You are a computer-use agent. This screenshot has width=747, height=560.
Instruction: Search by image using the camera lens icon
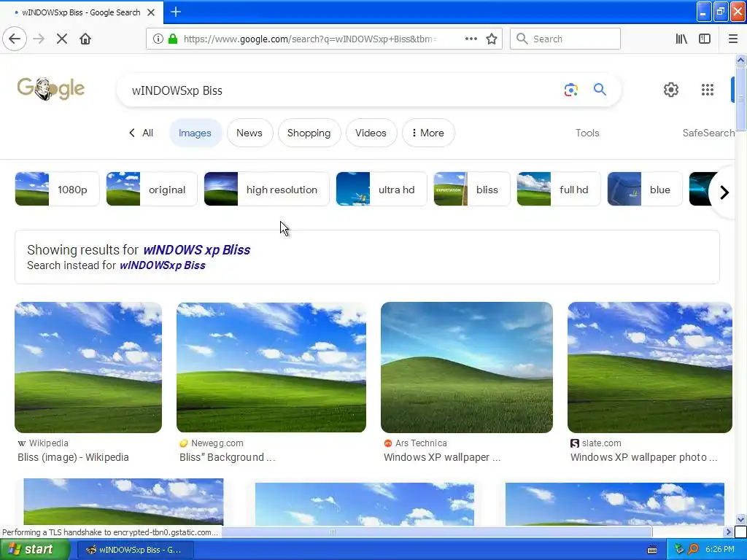click(x=570, y=90)
